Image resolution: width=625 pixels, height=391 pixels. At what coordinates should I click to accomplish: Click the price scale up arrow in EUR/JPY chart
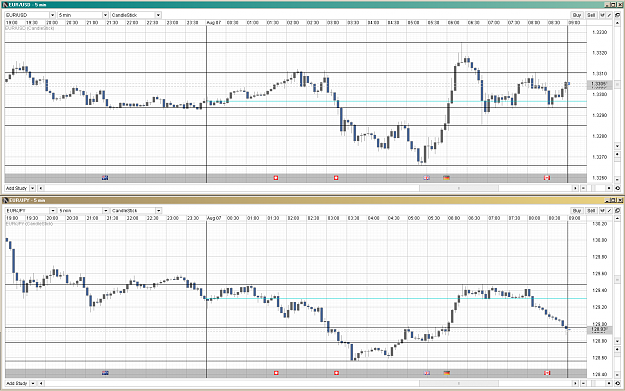coord(617,218)
